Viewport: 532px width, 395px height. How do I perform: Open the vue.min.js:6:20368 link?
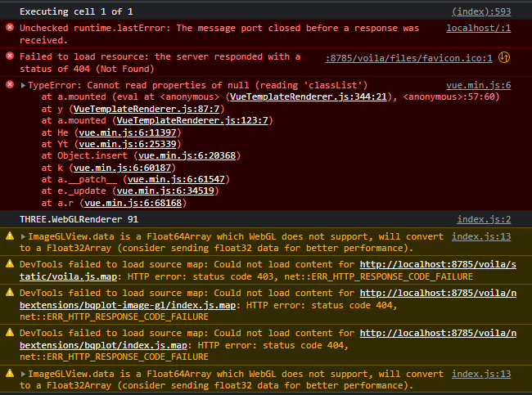(x=187, y=155)
